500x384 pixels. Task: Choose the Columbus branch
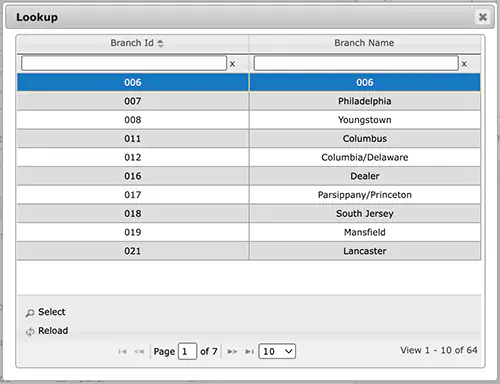tap(365, 138)
